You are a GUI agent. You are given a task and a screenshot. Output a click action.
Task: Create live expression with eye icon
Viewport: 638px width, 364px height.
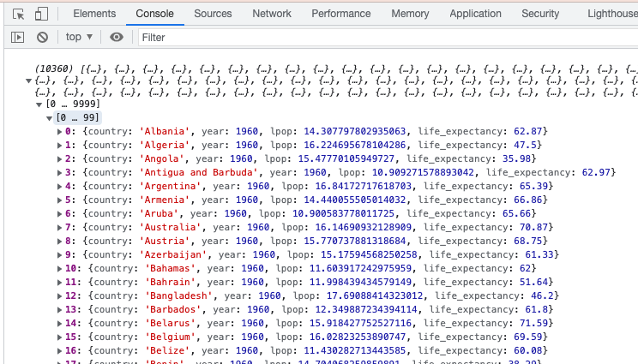[x=117, y=38]
